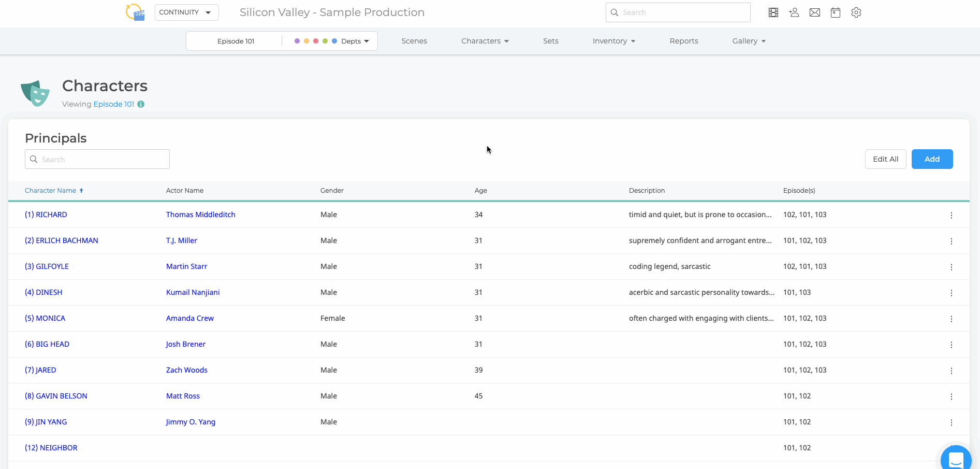Viewport: 980px width, 469px height.
Task: Click DINESH's episodes 101, 103 cell
Action: point(797,292)
